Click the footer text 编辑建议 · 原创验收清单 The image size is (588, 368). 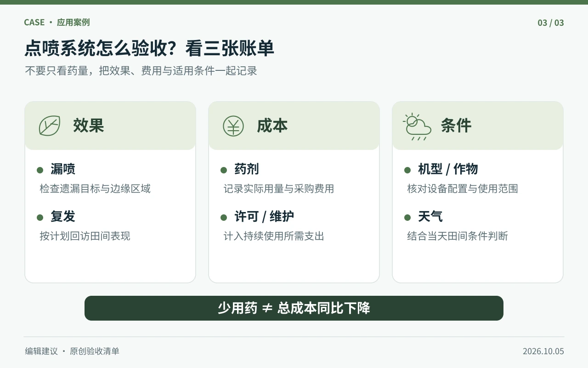[72, 351]
